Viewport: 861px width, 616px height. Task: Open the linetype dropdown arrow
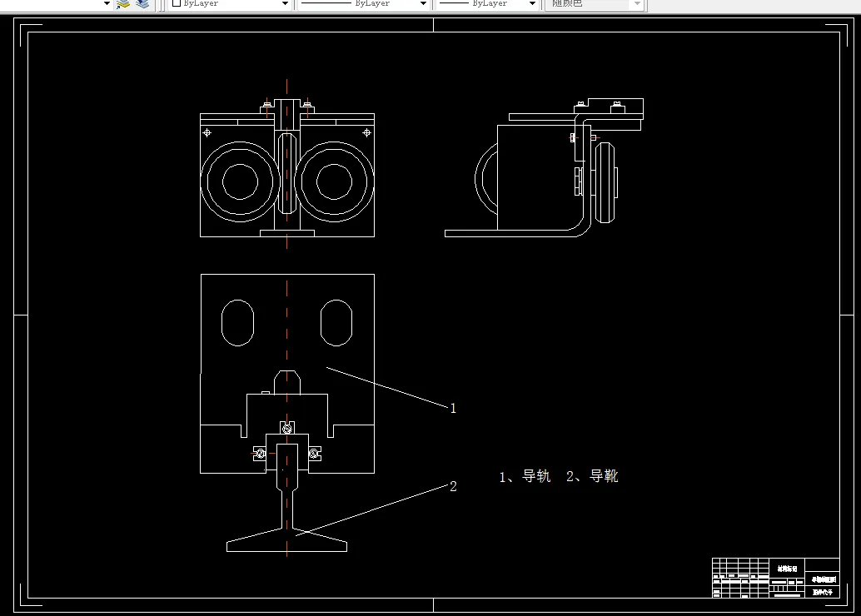click(x=423, y=3)
